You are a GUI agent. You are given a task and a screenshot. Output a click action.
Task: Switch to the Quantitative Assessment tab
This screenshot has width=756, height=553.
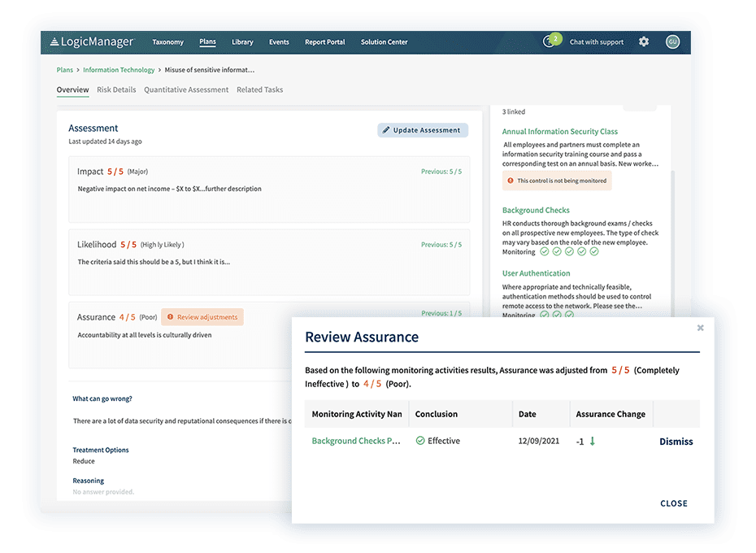point(186,89)
